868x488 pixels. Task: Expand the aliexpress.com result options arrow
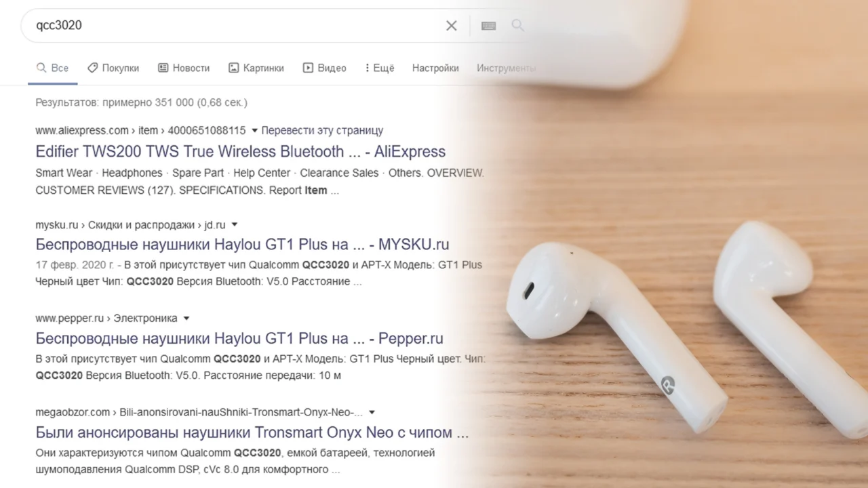point(254,130)
